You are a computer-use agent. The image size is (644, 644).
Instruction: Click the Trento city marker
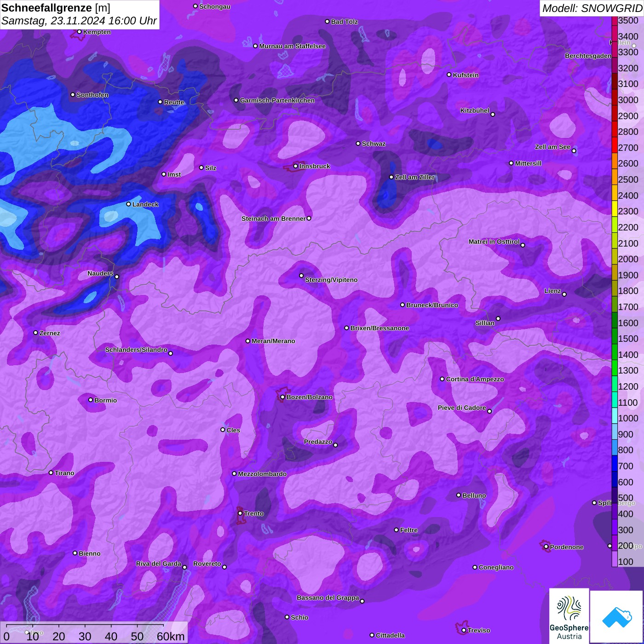pyautogui.click(x=240, y=513)
